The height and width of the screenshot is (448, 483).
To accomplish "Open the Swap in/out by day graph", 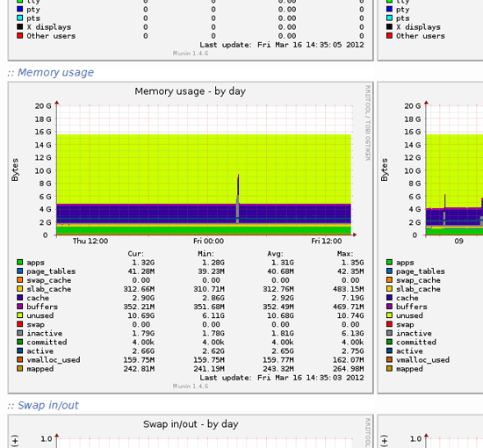I will [x=191, y=431].
